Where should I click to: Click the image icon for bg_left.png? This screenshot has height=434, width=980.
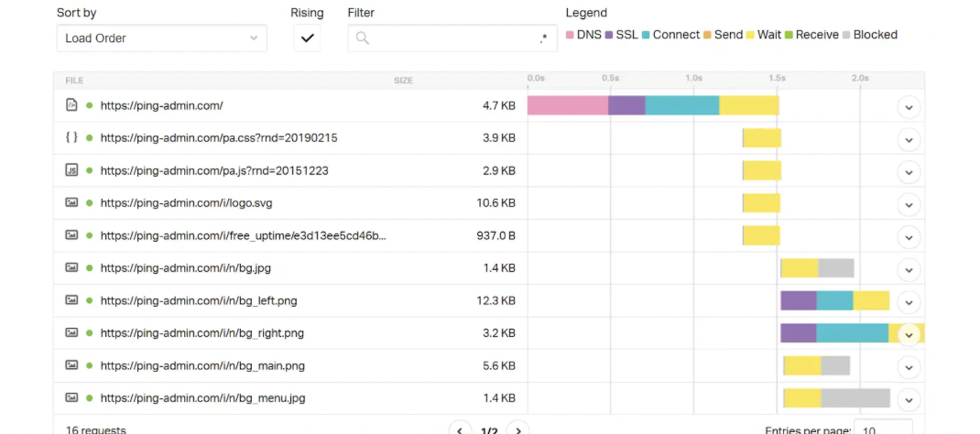[x=71, y=299]
